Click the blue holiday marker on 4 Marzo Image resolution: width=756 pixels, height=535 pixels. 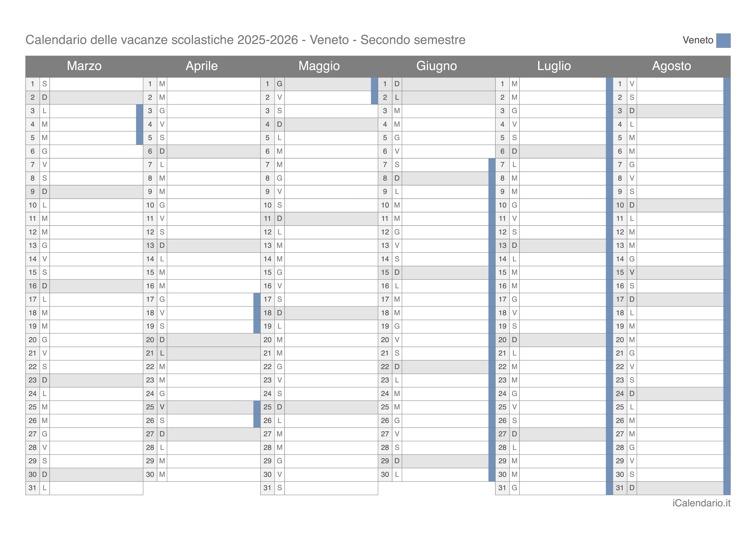139,125
